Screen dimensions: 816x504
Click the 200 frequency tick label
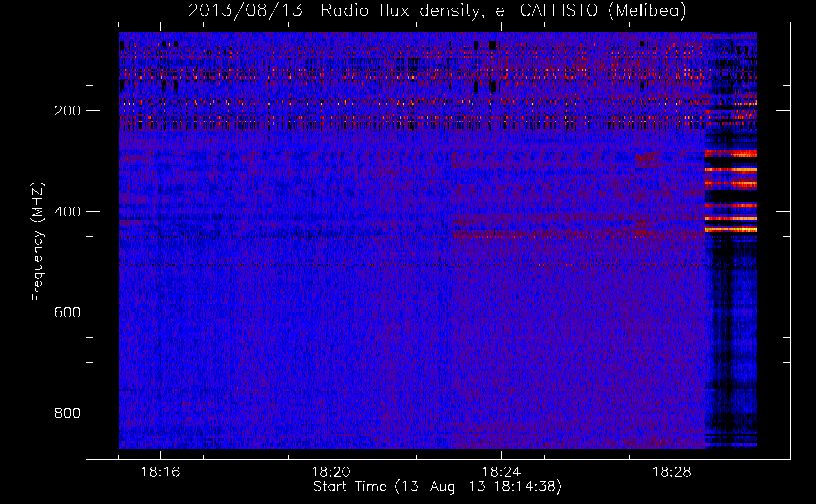click(68, 111)
